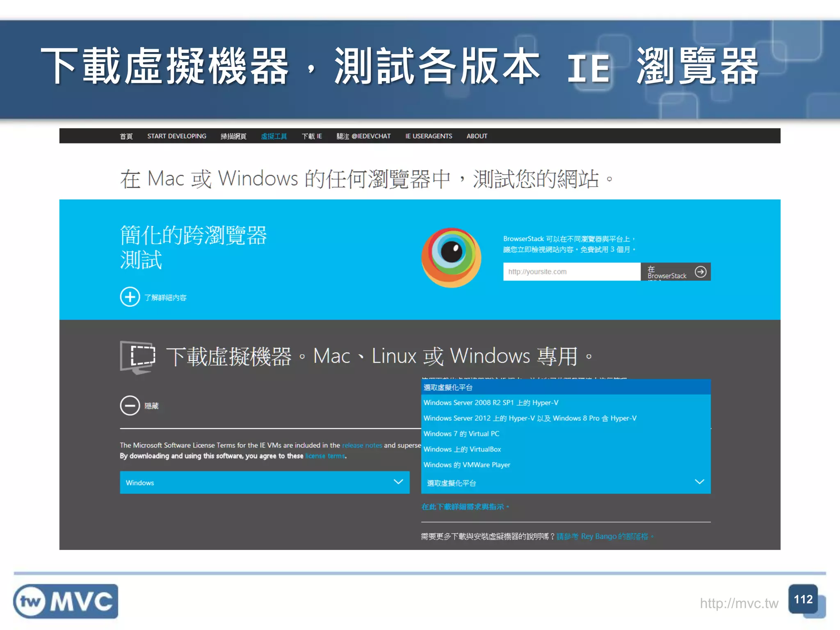Click the slide number 112 badge
The height and width of the screenshot is (630, 840).
point(803,599)
